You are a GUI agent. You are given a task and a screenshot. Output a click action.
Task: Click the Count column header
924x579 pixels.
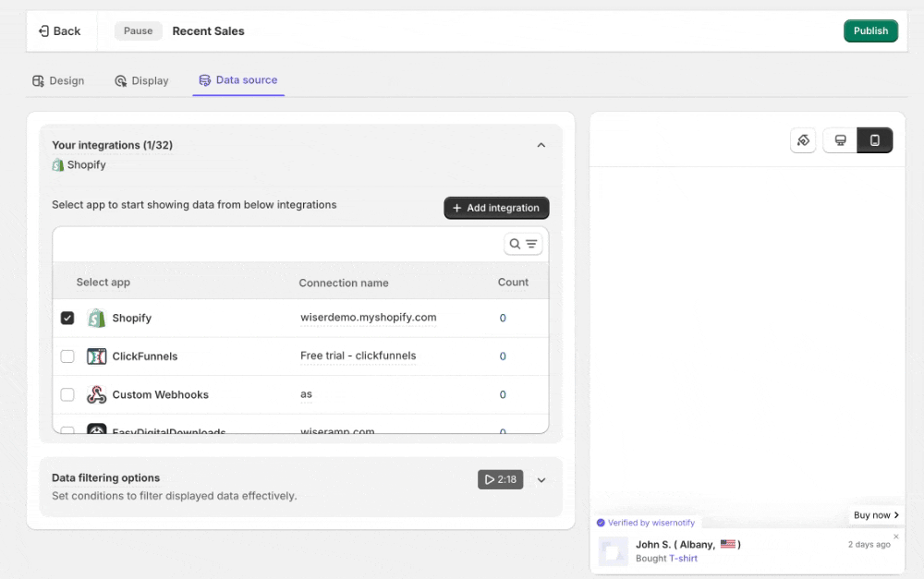pos(513,283)
